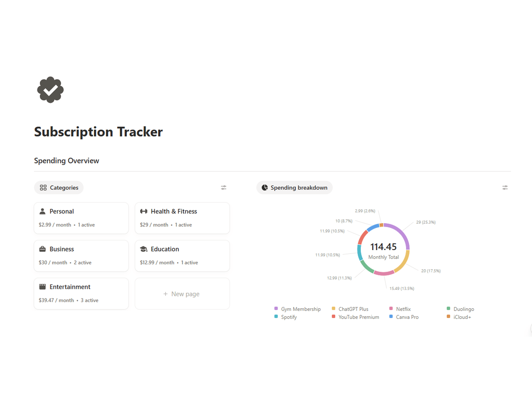Screen dimensions: 532x399
Task: Click the Spending Overview heading
Action: click(x=66, y=161)
